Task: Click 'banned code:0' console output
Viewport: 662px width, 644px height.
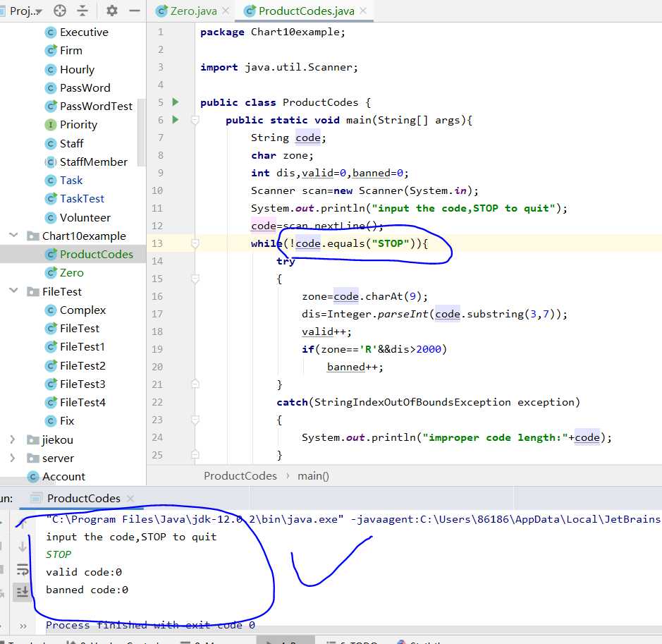Action: pyautogui.click(x=87, y=590)
